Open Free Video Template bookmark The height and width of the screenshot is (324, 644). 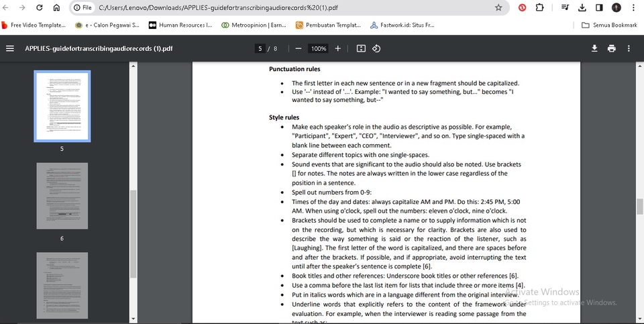click(34, 25)
